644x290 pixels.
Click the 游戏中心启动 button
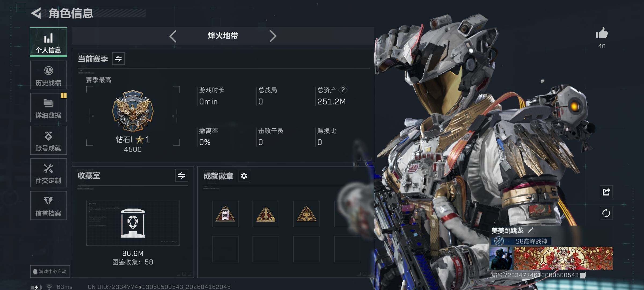click(50, 271)
